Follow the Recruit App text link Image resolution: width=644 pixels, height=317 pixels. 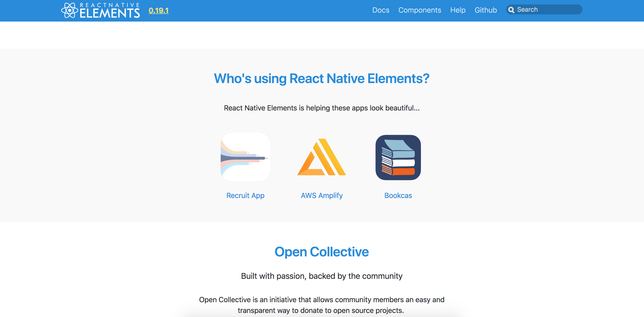click(x=245, y=195)
